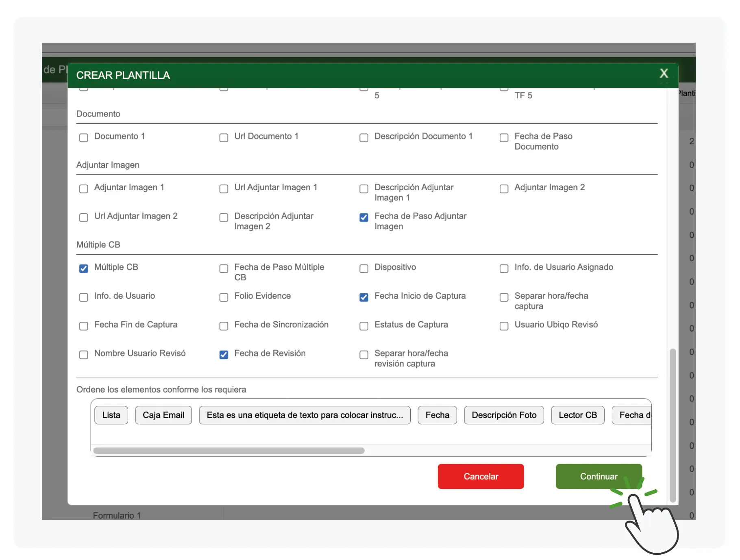Check Adjuntar Imagen 1 option
Image resolution: width=740 pixels, height=560 pixels.
[x=84, y=189]
